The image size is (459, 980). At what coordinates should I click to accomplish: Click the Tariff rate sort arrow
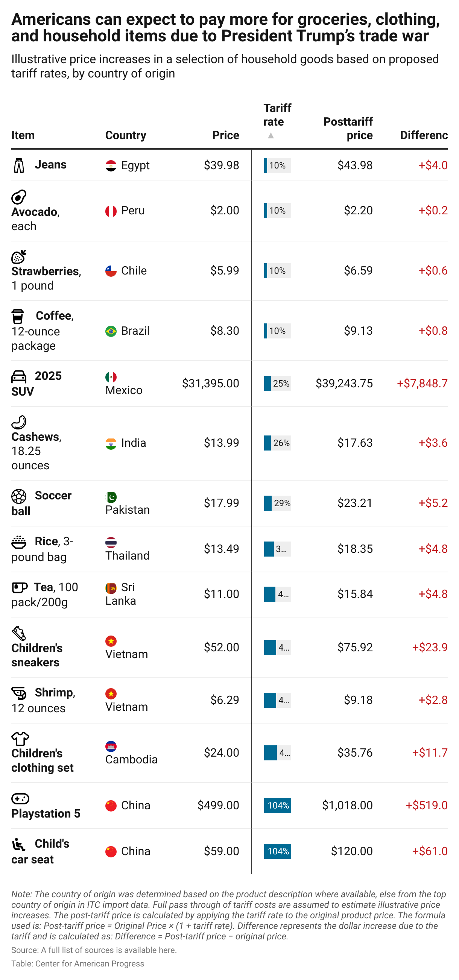[271, 136]
